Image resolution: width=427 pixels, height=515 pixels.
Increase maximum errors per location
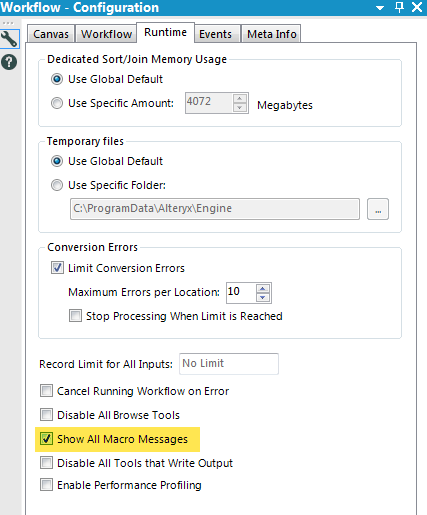point(263,288)
